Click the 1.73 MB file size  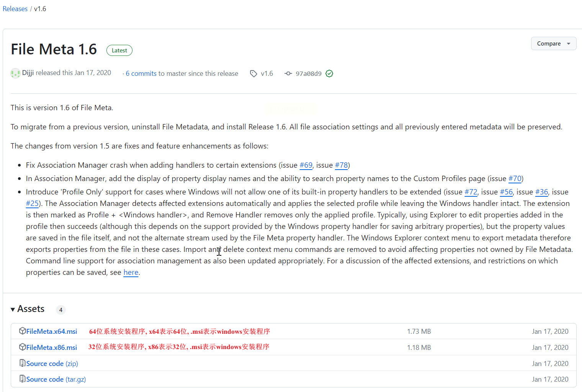tap(419, 331)
